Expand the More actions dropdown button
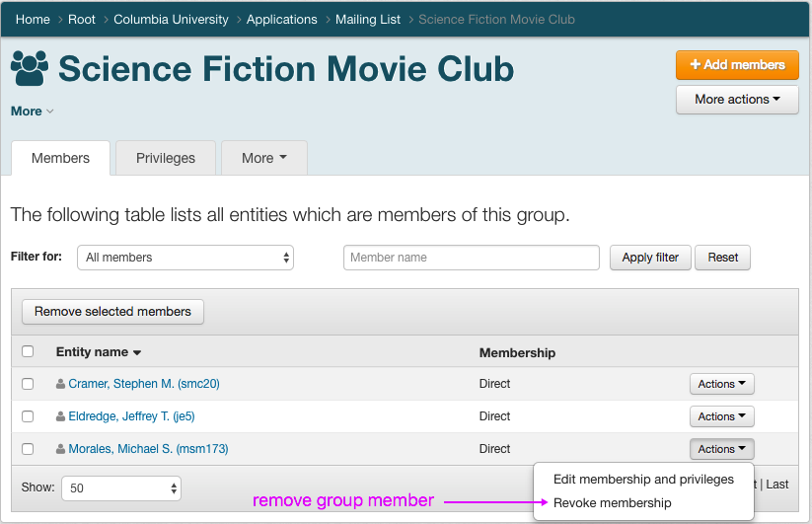Screen dimensions: 812x524 (737, 99)
